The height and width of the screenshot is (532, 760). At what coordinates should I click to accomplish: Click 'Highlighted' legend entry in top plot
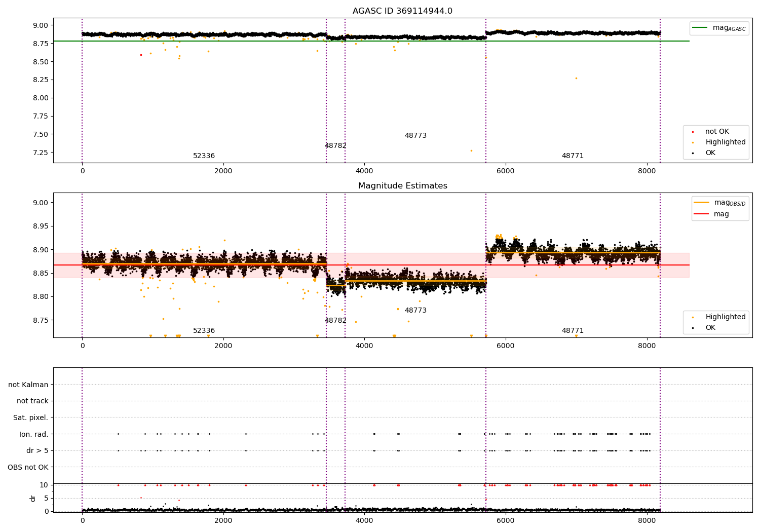point(725,142)
